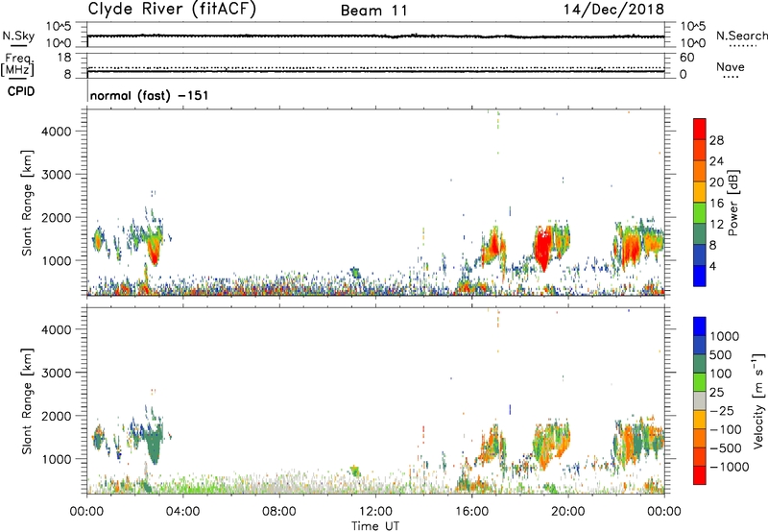
Task: Click the "-1000" Velocity colorbar tick label
Action: (730, 467)
